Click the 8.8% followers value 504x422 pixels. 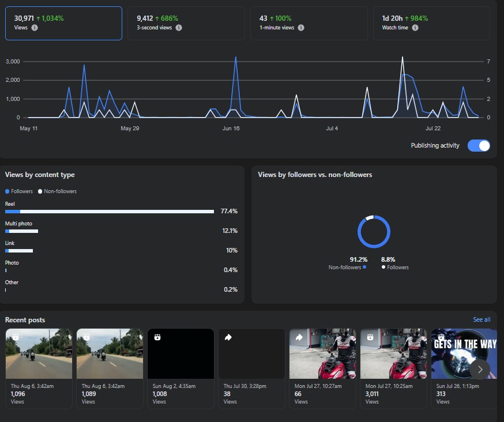click(388, 259)
